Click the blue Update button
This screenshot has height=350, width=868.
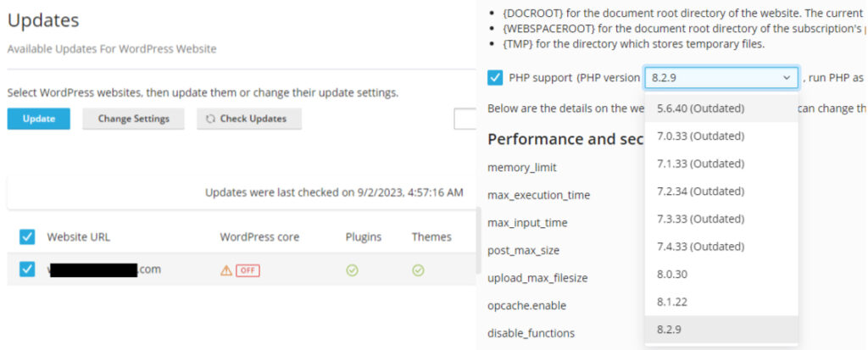pyautogui.click(x=39, y=119)
